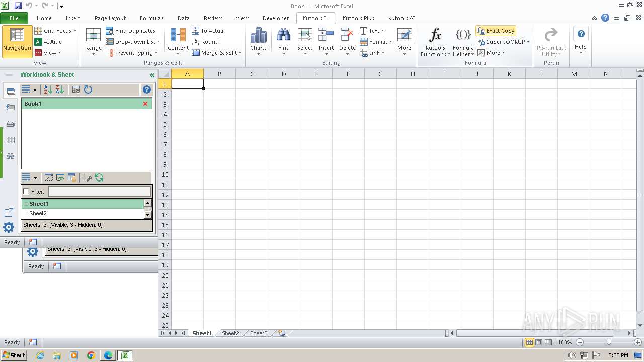Open the Kutools Charts menu
Image resolution: width=644 pixels, height=362 pixels.
coord(258,41)
